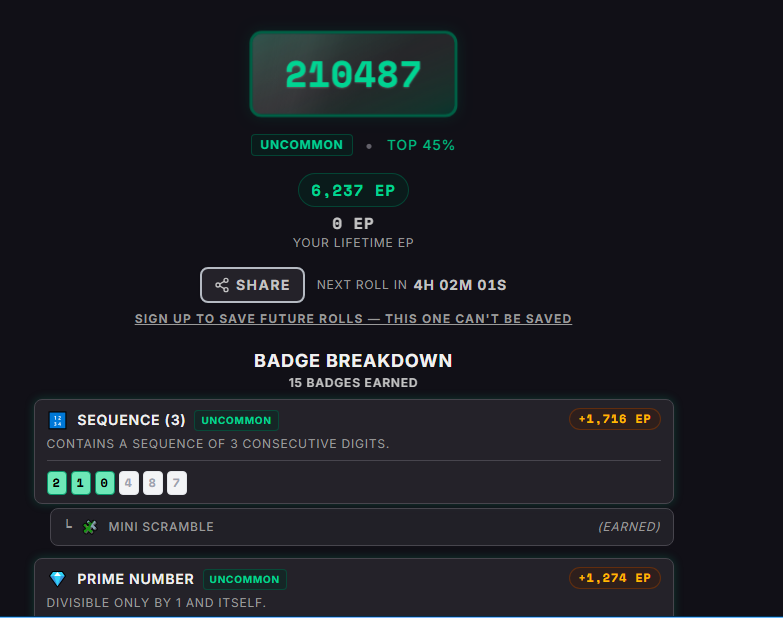Image resolution: width=783 pixels, height=618 pixels.
Task: Click the share icon inside Share button
Action: click(222, 285)
